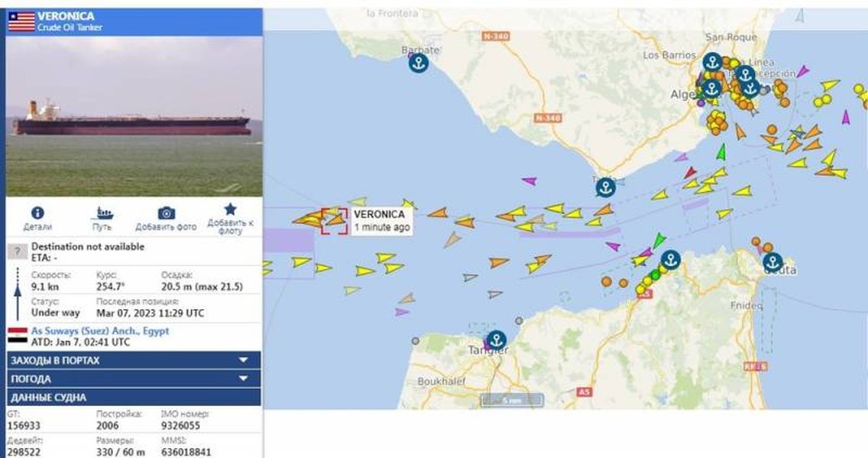The height and width of the screenshot is (458, 868).
Task: Click the Liberia flag icon in header
Action: (21, 21)
